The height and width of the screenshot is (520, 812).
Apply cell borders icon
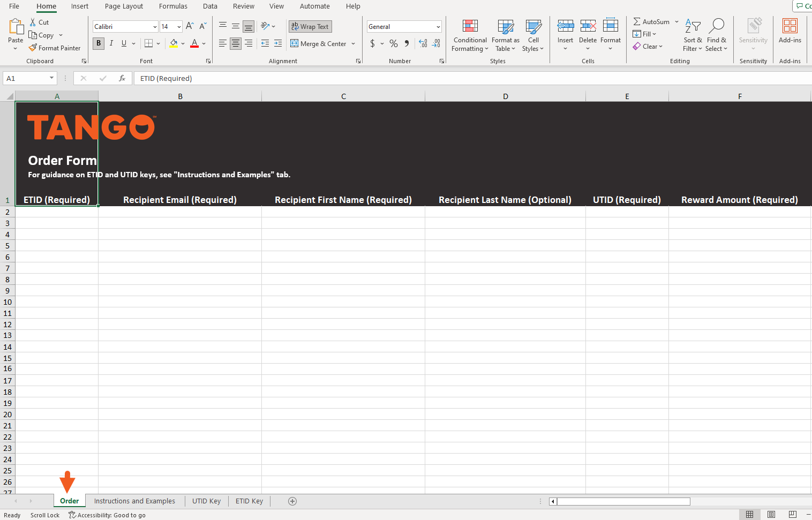pos(149,43)
